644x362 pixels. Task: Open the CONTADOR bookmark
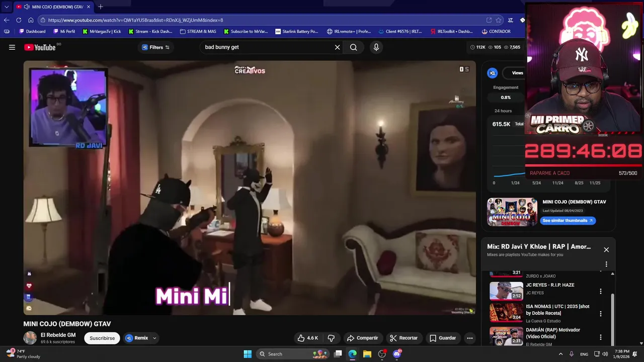pos(496,31)
